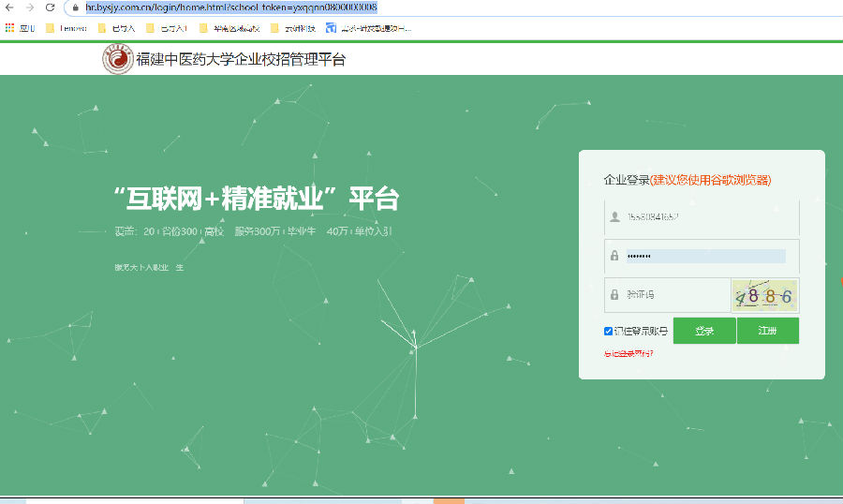The image size is (843, 504).
Task: Refresh the 4886 captcha image
Action: [x=764, y=295]
